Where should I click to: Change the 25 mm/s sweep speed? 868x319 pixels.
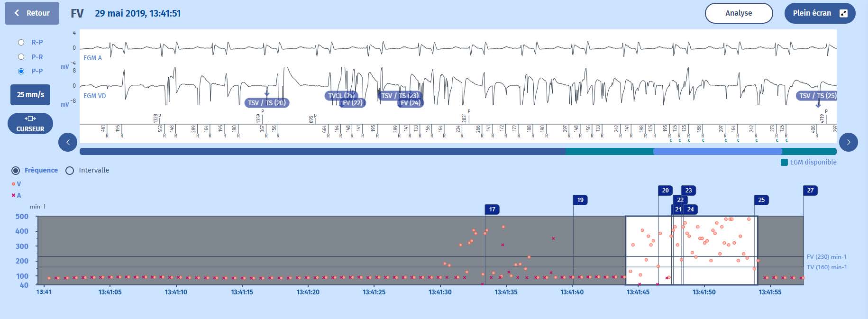pyautogui.click(x=30, y=95)
